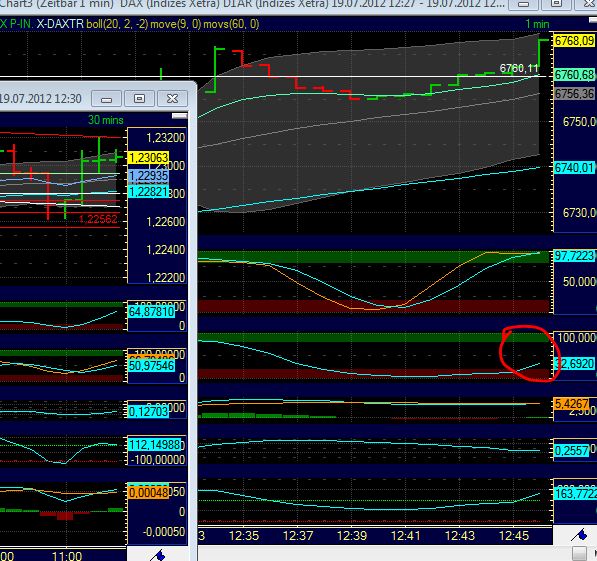
Task: Click the boll(20, 2, -2) indicator label
Action: coord(117,24)
